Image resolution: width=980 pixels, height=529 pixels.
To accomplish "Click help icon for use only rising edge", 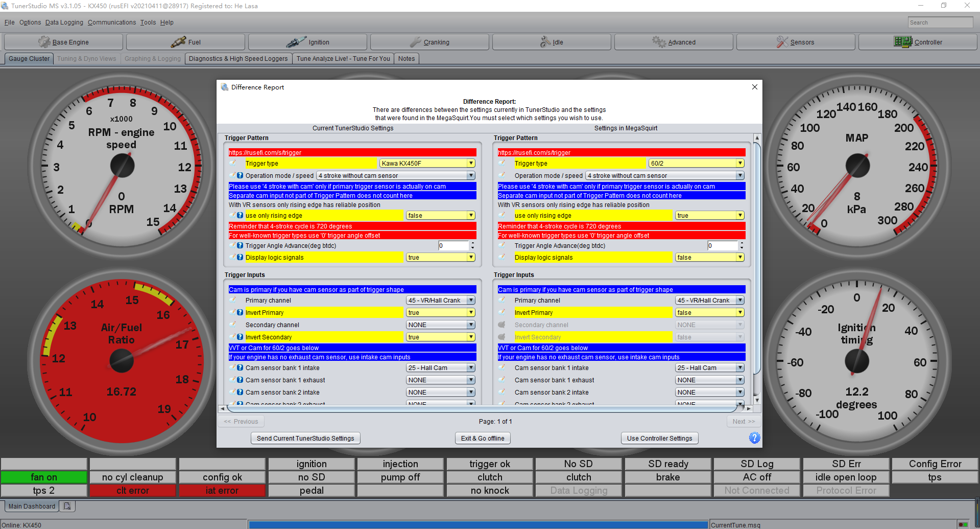I will [x=240, y=215].
